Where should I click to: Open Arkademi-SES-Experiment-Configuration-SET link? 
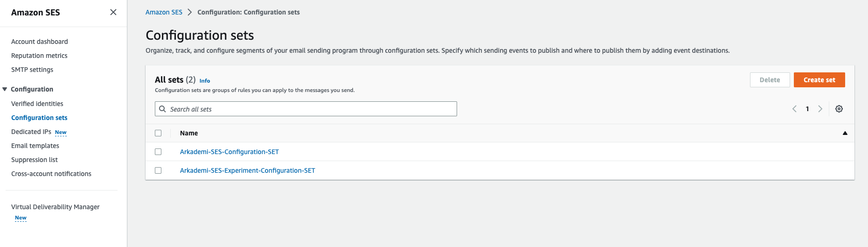pos(247,170)
